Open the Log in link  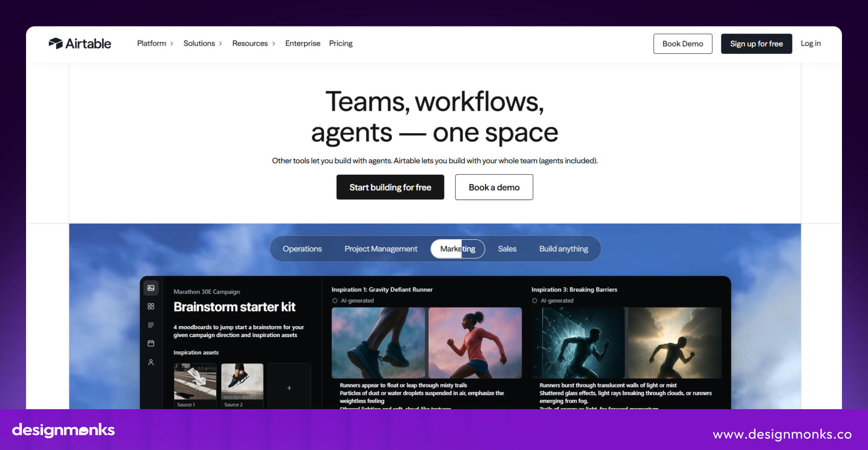(x=811, y=43)
